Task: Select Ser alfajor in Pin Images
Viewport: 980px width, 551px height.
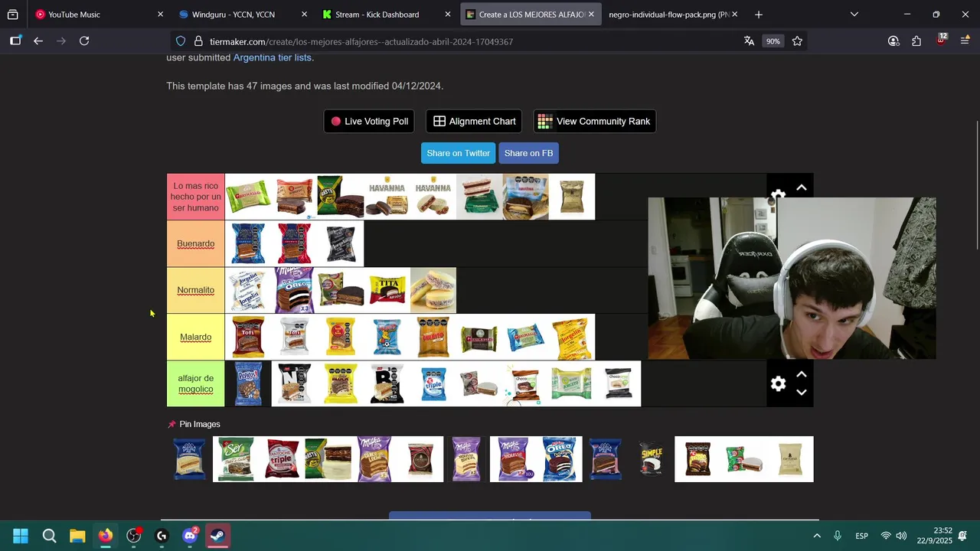Action: pyautogui.click(x=236, y=459)
